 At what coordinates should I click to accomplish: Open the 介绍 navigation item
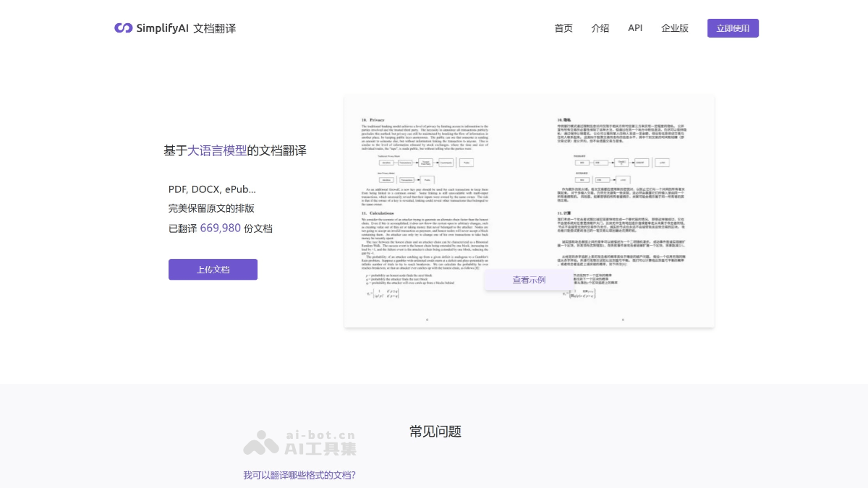(x=600, y=28)
